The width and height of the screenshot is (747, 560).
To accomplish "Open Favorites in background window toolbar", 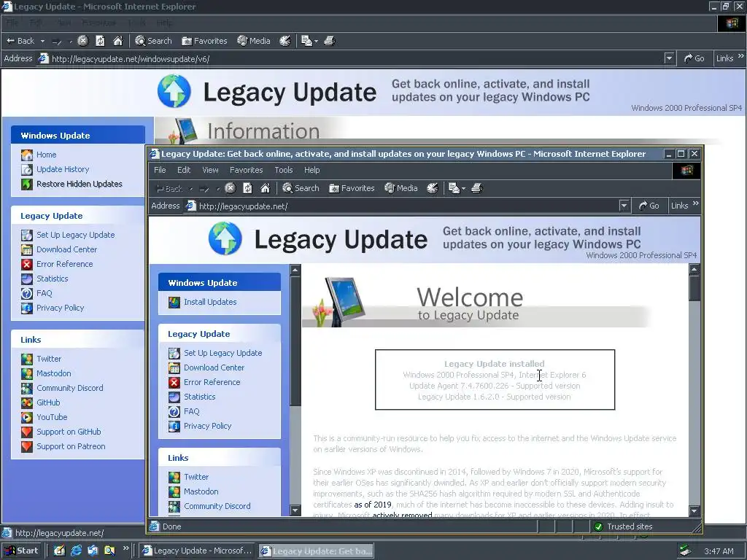I will click(x=204, y=41).
